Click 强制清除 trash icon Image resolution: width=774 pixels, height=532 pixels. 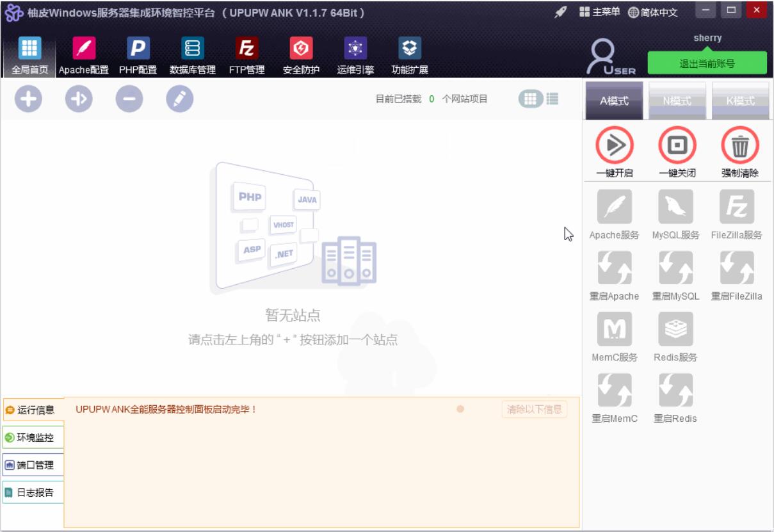tap(740, 145)
